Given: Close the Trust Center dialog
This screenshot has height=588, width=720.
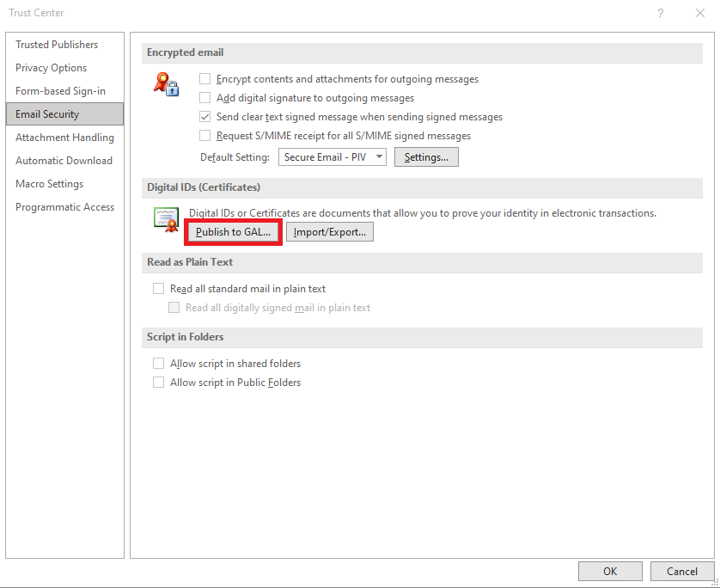Looking at the screenshot, I should [699, 13].
